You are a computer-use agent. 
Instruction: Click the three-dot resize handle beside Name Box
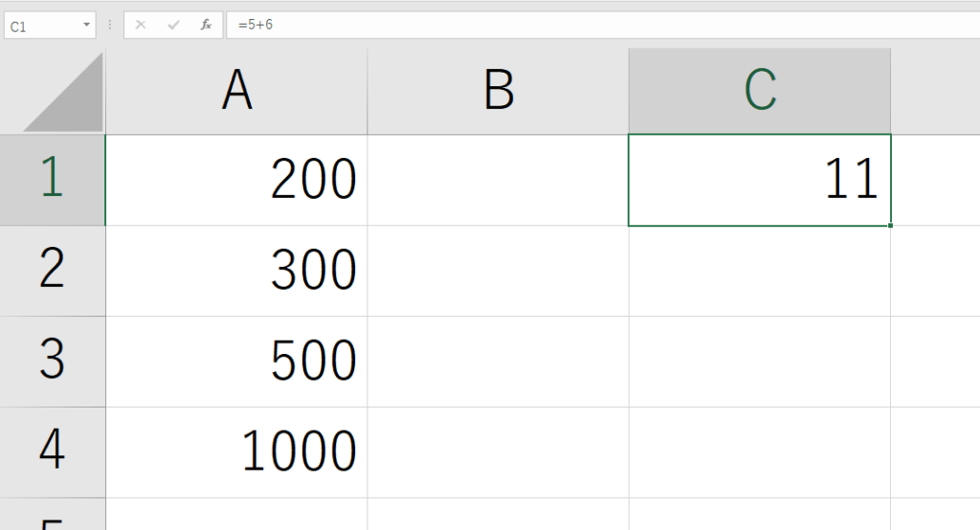(x=109, y=25)
